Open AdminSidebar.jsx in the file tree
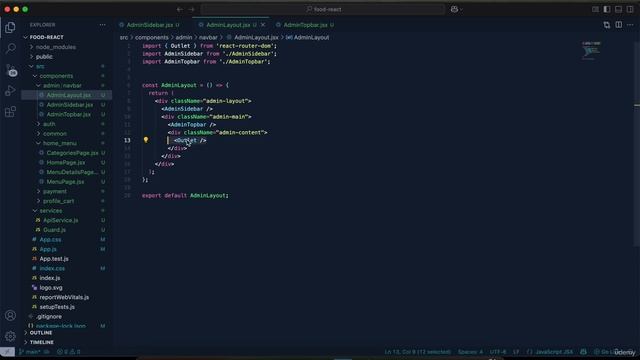Screen dimensions: 640x360 (69, 105)
